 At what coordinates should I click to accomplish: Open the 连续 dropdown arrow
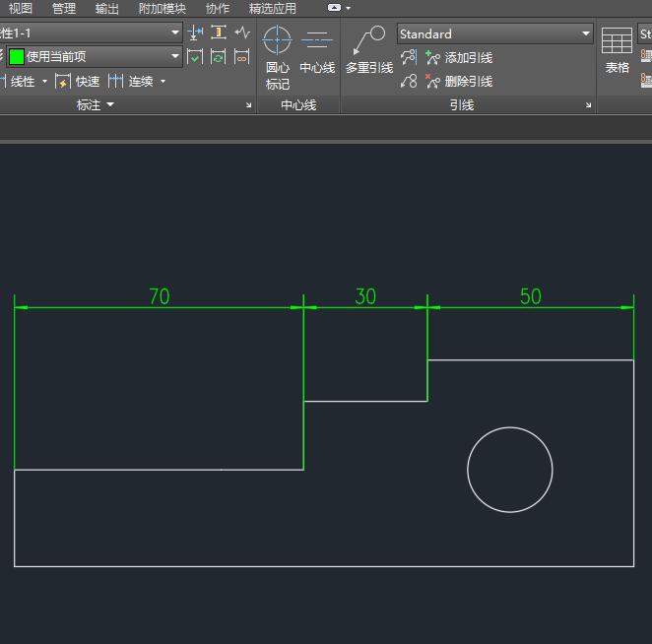coord(163,81)
